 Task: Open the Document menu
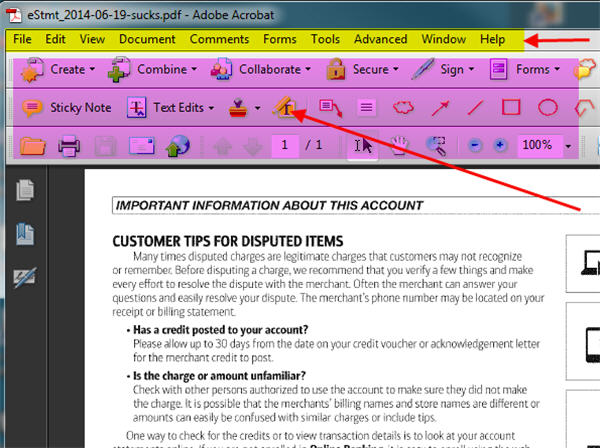(147, 39)
